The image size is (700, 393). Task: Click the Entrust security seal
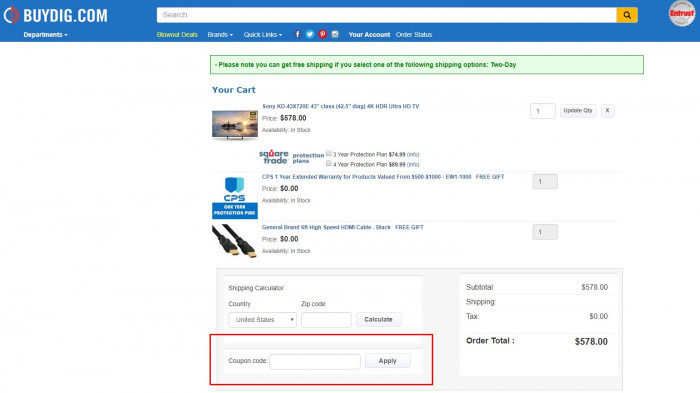[682, 13]
